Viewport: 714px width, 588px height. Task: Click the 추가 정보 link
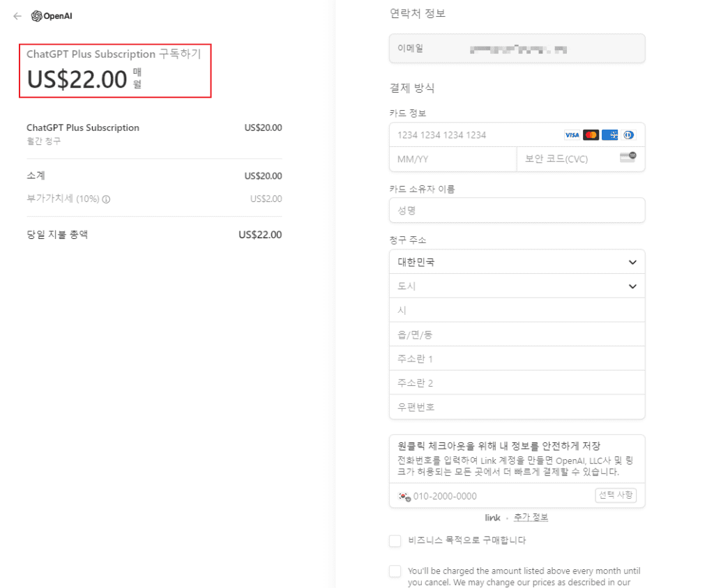click(x=531, y=517)
